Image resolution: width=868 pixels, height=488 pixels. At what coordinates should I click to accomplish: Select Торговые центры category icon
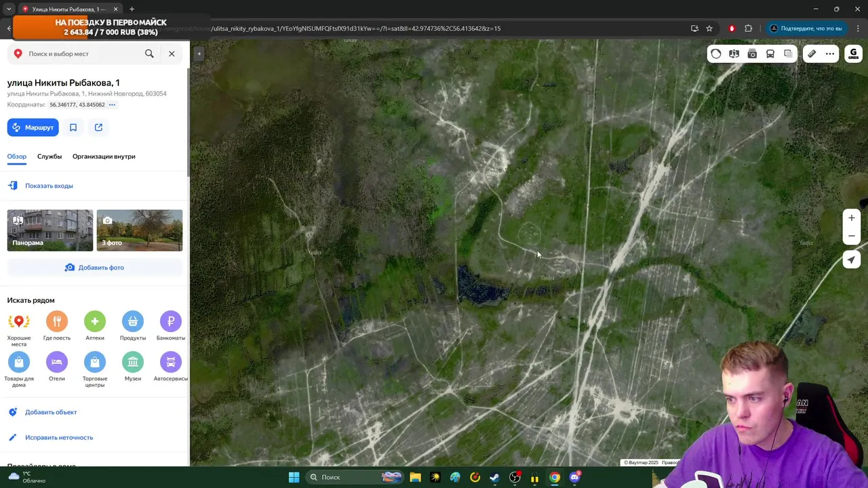[x=95, y=362]
